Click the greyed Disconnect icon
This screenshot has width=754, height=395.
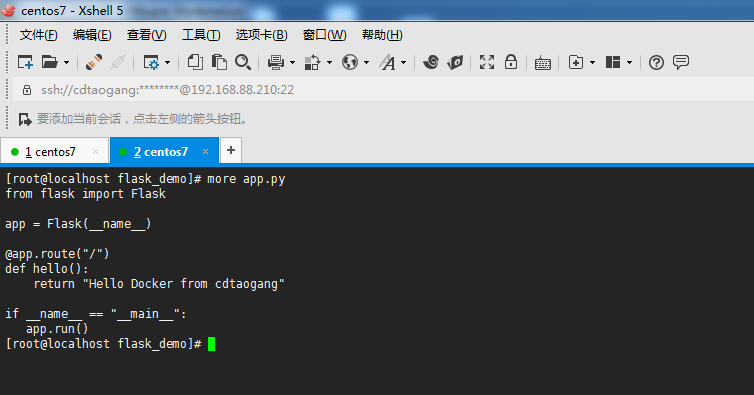pyautogui.click(x=118, y=62)
